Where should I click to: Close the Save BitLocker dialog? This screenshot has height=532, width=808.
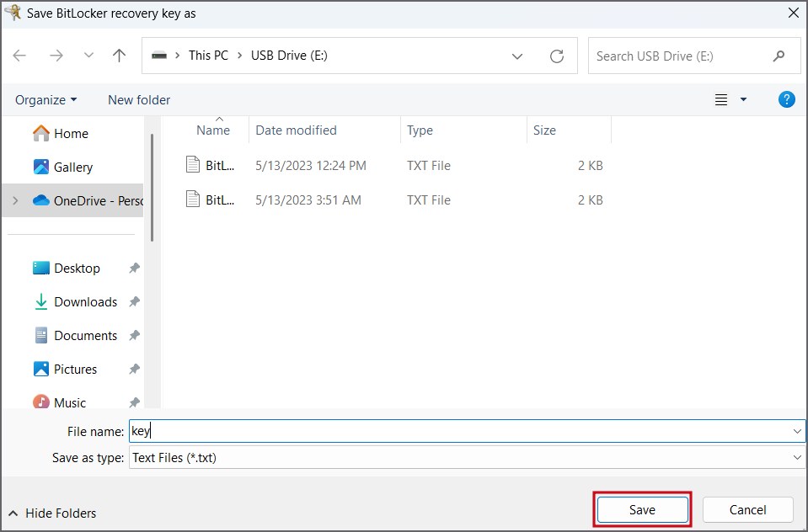pos(794,13)
